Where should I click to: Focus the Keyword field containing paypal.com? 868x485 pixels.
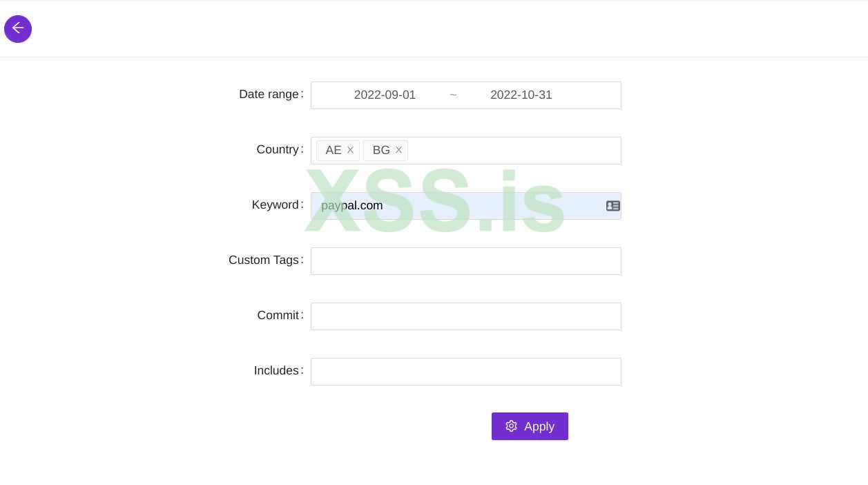pos(456,206)
